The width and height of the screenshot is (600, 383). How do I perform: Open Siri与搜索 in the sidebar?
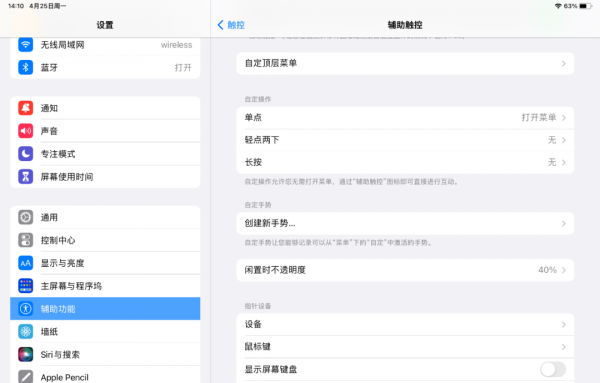[x=105, y=354]
